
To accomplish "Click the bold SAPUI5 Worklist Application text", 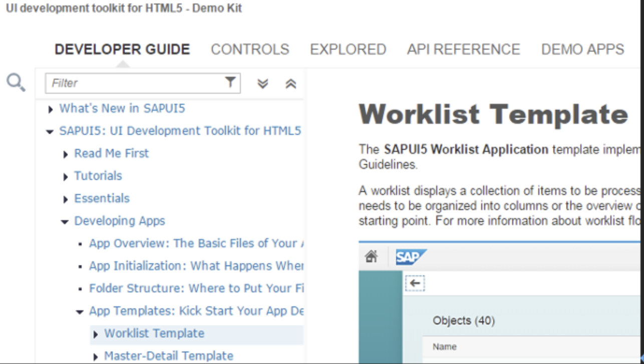I will point(466,149).
